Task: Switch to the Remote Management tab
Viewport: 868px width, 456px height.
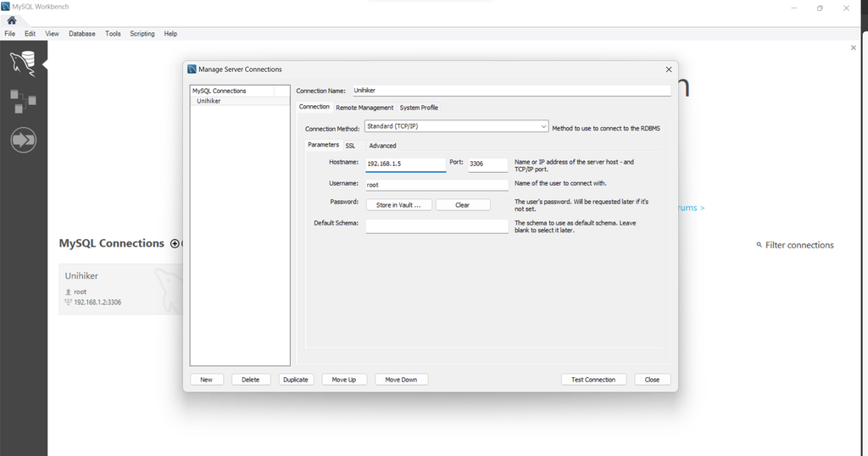Action: (x=364, y=108)
